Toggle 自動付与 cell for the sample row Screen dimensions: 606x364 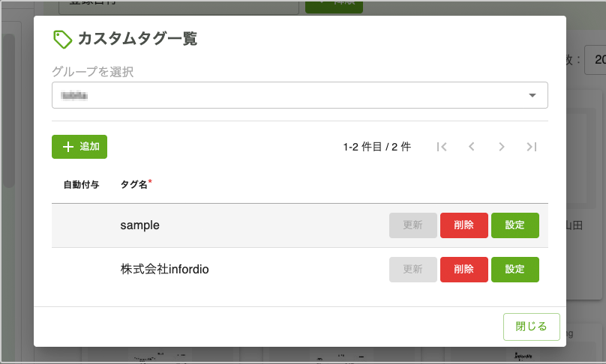pos(81,225)
